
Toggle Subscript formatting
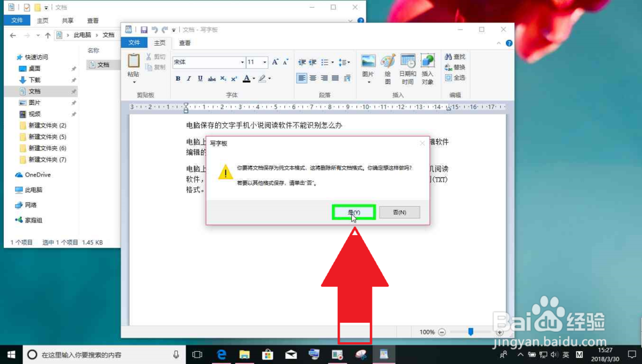223,78
